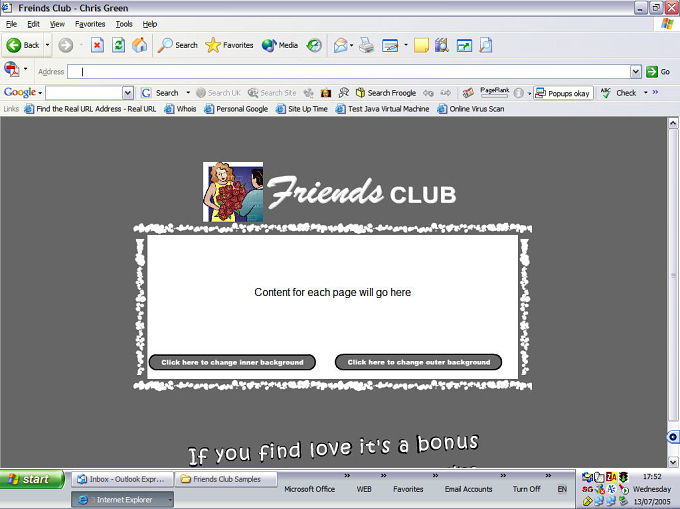The height and width of the screenshot is (509, 680).
Task: Open the Google search box dropdown
Action: (128, 93)
